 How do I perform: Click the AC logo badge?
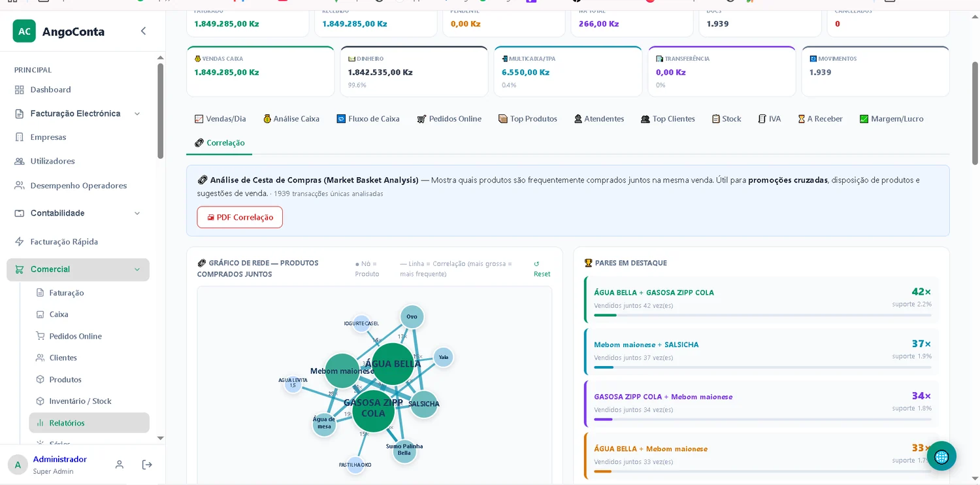tap(24, 31)
